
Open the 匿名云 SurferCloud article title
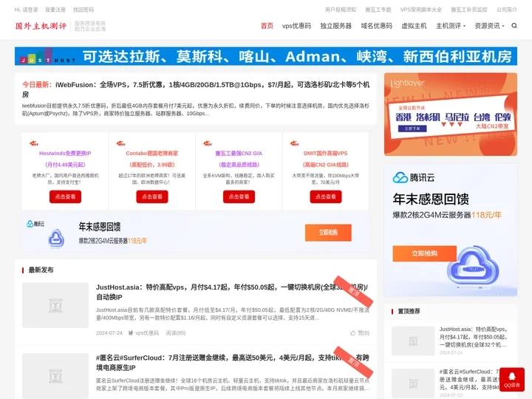pos(233,362)
